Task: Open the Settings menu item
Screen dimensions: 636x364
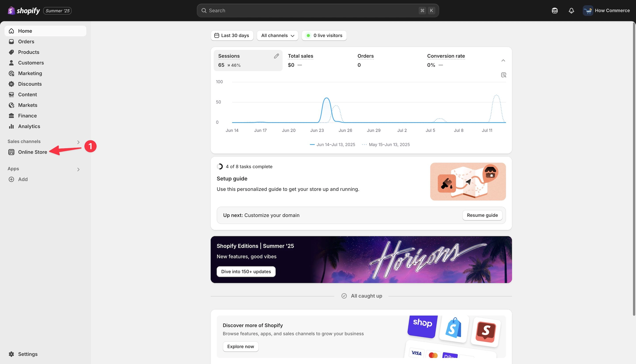Action: [45, 354]
